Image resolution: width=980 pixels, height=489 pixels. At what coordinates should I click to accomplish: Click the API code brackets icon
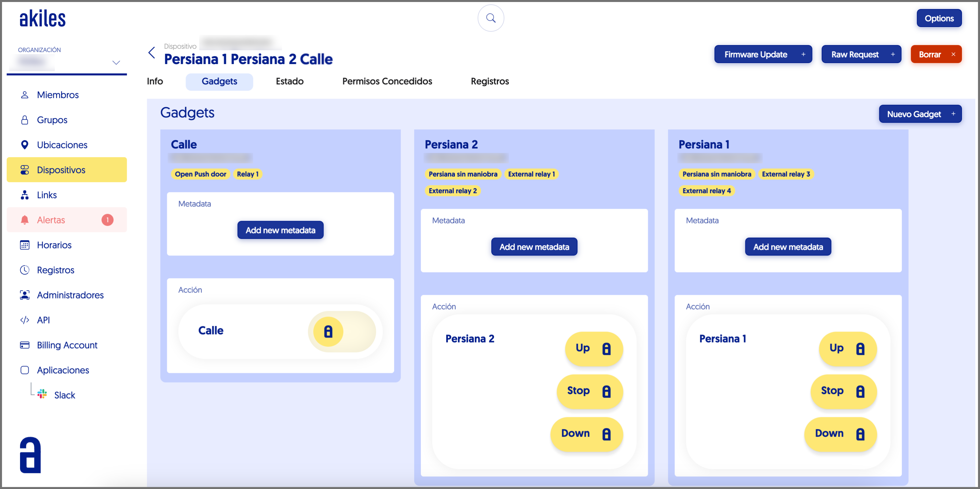point(25,320)
